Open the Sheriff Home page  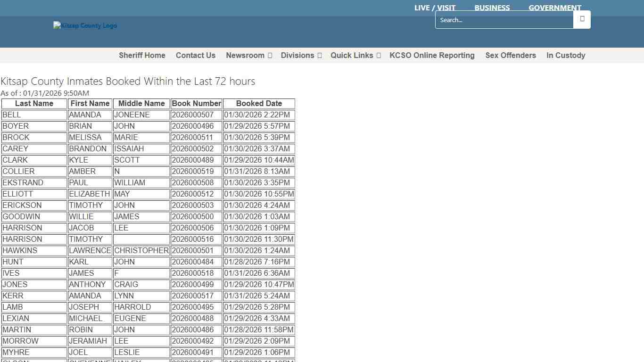coord(142,55)
